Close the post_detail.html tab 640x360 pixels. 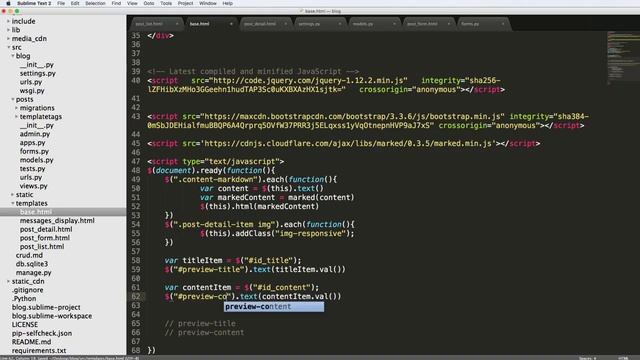coord(285,24)
